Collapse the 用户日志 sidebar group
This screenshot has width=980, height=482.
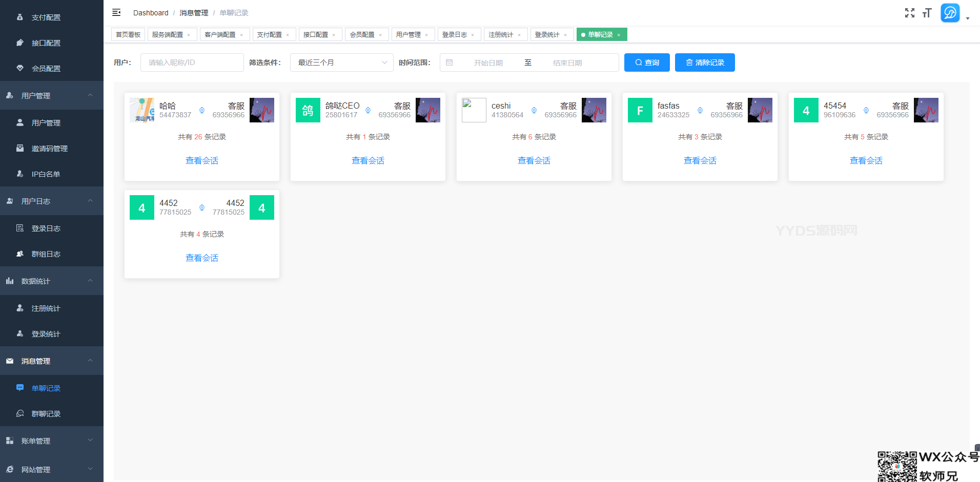tap(52, 201)
